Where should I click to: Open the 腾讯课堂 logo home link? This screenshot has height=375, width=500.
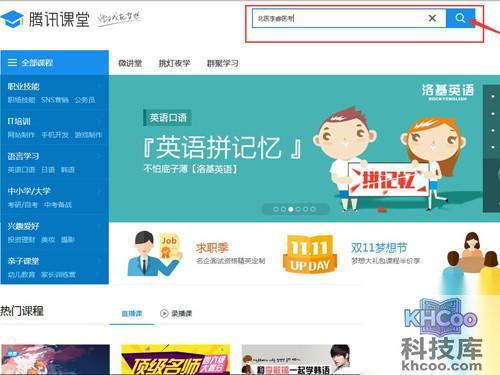coord(45,19)
